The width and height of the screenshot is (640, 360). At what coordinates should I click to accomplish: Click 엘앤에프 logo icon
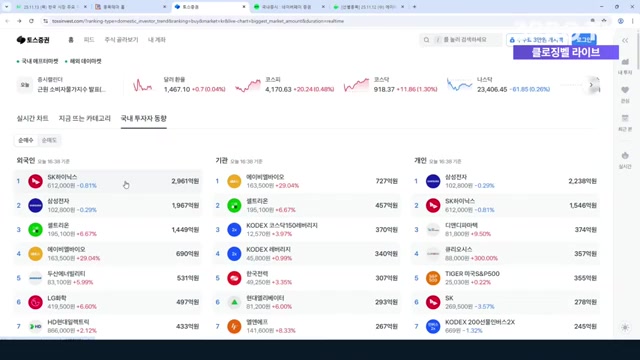234,327
